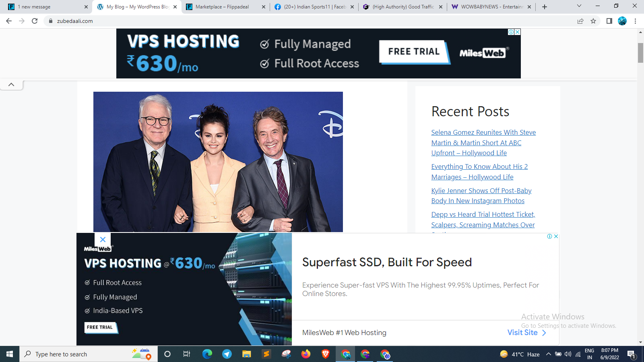
Task: Open the volume control in system tray
Action: pos(568,354)
